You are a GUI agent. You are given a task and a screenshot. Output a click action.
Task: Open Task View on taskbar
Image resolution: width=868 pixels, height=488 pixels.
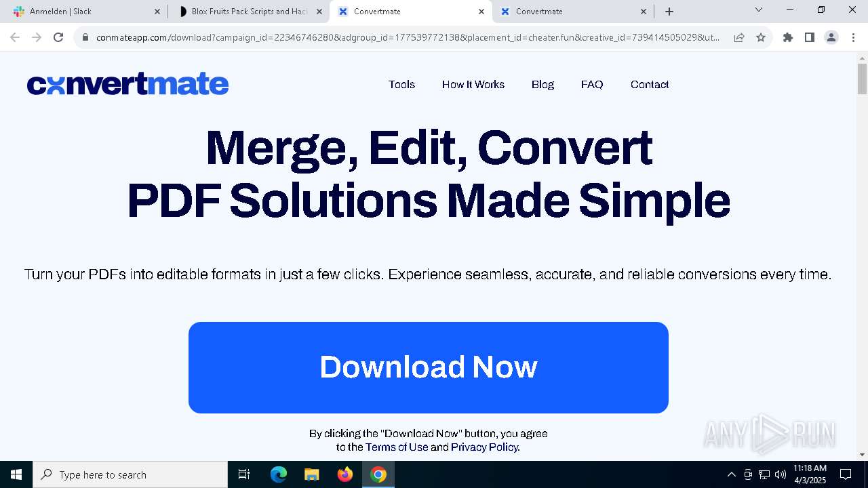coord(244,474)
